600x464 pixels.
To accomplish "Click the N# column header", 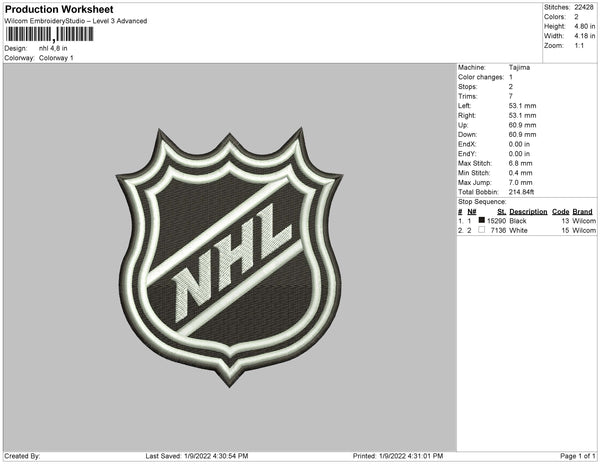I will pyautogui.click(x=472, y=212).
